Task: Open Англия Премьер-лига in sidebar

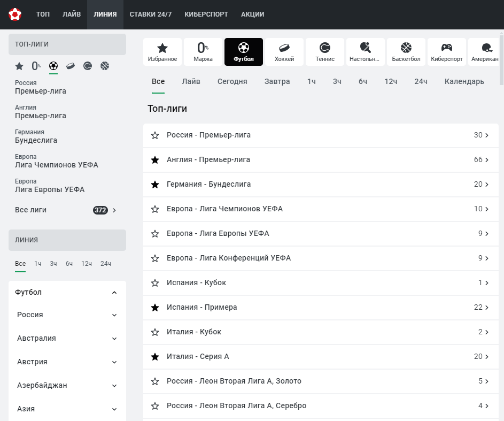Action: (x=41, y=112)
